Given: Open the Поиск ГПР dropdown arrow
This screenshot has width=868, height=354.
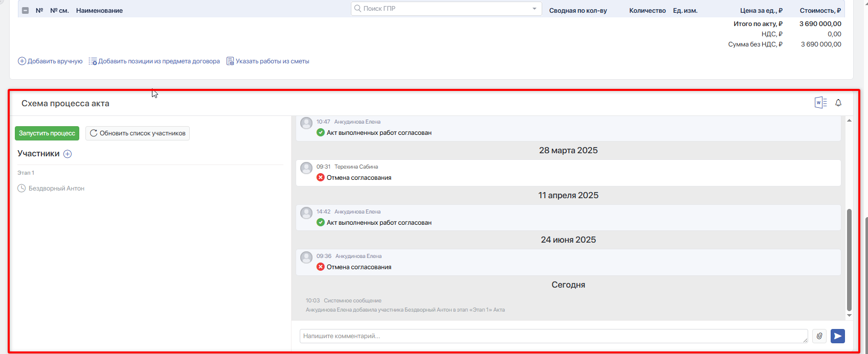Looking at the screenshot, I should tap(535, 9).
